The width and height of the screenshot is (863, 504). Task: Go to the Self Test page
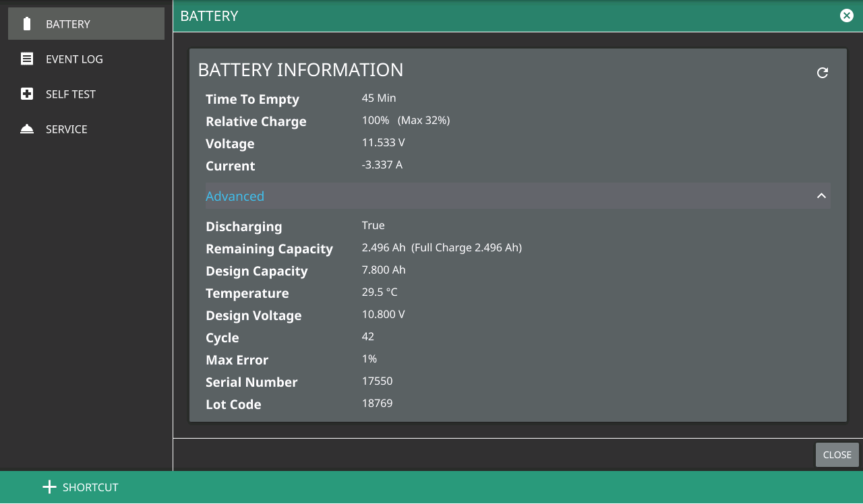click(71, 94)
